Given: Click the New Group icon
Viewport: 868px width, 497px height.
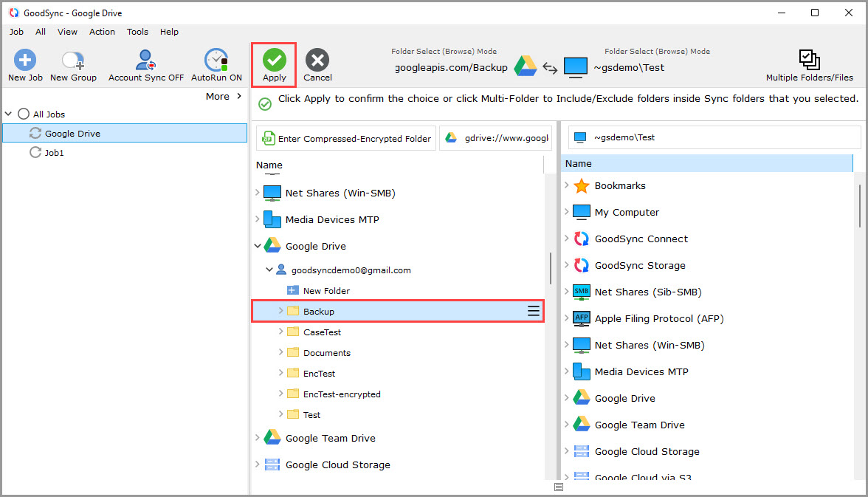Looking at the screenshot, I should pyautogui.click(x=72, y=64).
